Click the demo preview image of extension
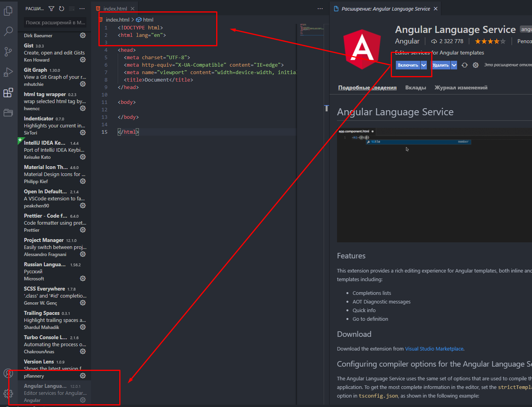The width and height of the screenshot is (532, 407). coord(434,185)
